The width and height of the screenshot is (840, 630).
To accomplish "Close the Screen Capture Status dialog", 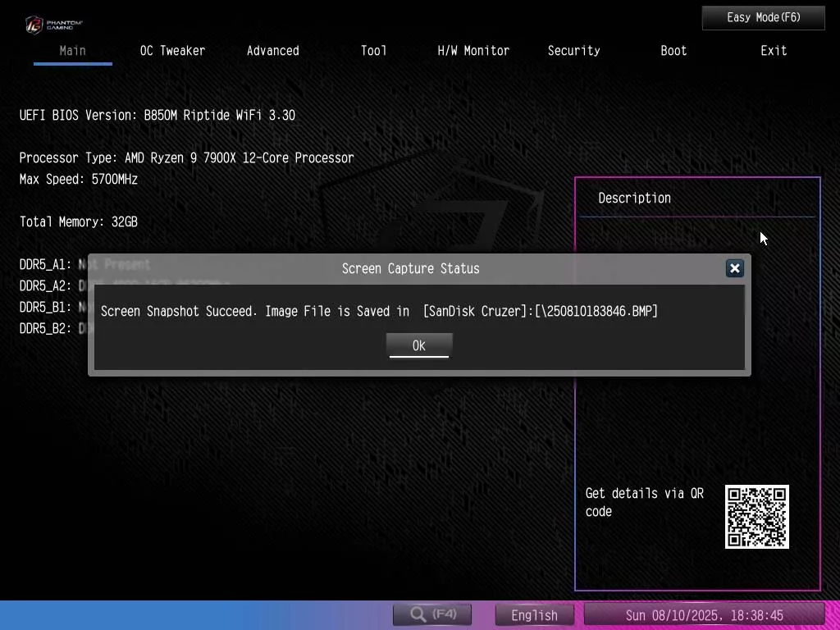I will pyautogui.click(x=734, y=268).
